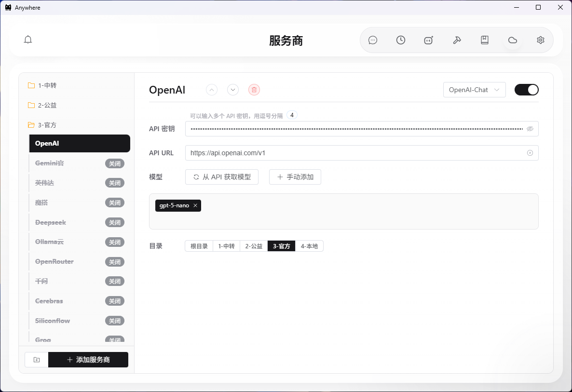The height and width of the screenshot is (392, 572).
Task: Move OpenAI provider down with chevron
Action: coord(233,90)
